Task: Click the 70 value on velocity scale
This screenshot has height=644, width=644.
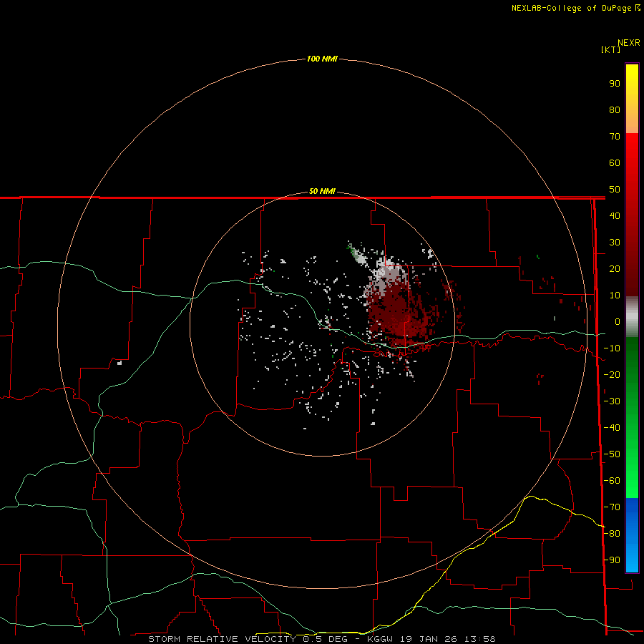Action: [615, 137]
